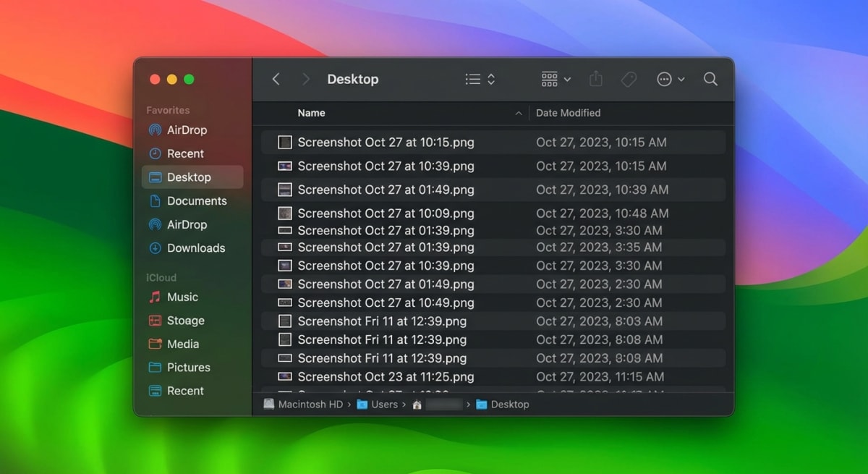Open the group-by chevron dropdown

568,80
